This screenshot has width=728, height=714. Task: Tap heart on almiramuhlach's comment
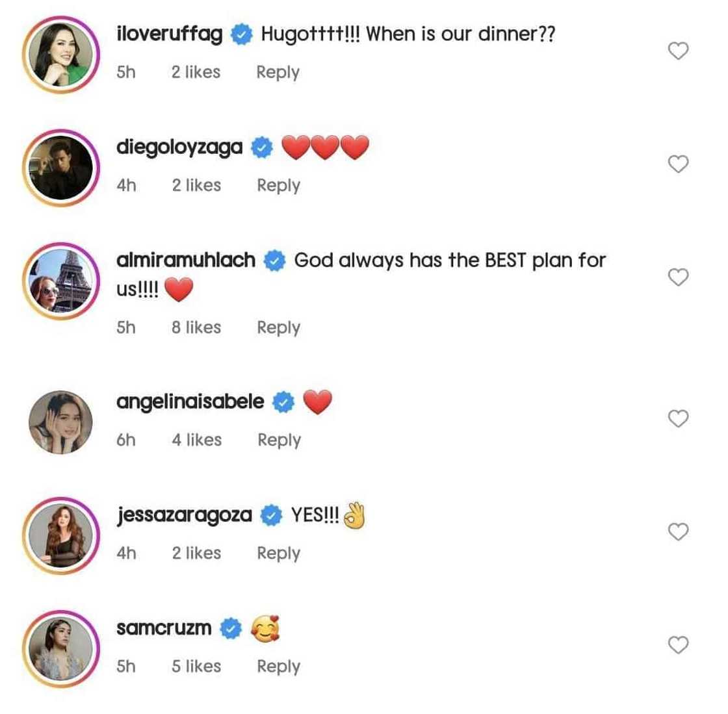[678, 277]
